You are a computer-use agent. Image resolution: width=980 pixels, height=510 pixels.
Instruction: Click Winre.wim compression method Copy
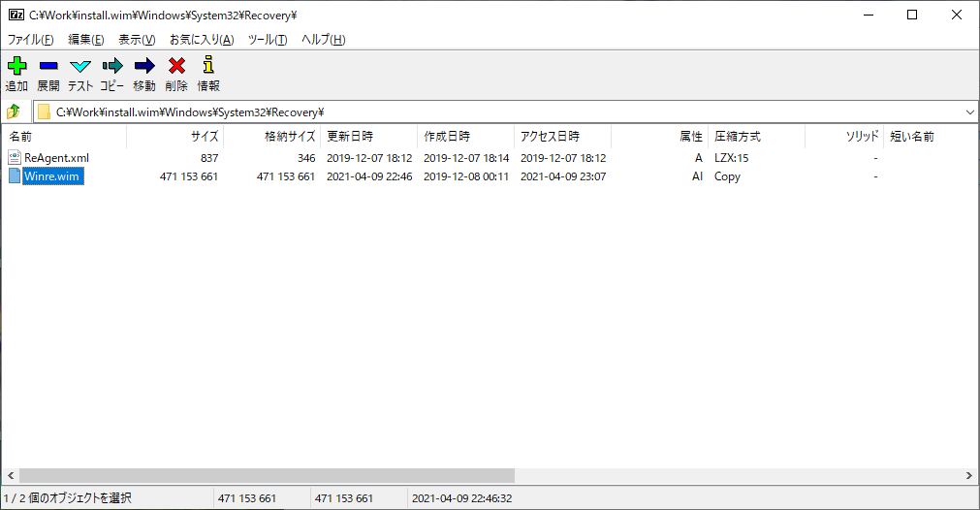(727, 176)
